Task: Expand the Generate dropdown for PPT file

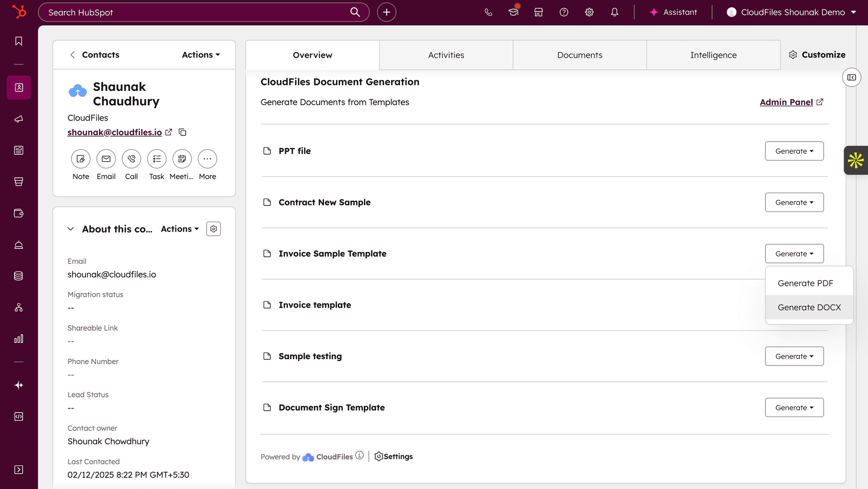Action: (794, 151)
